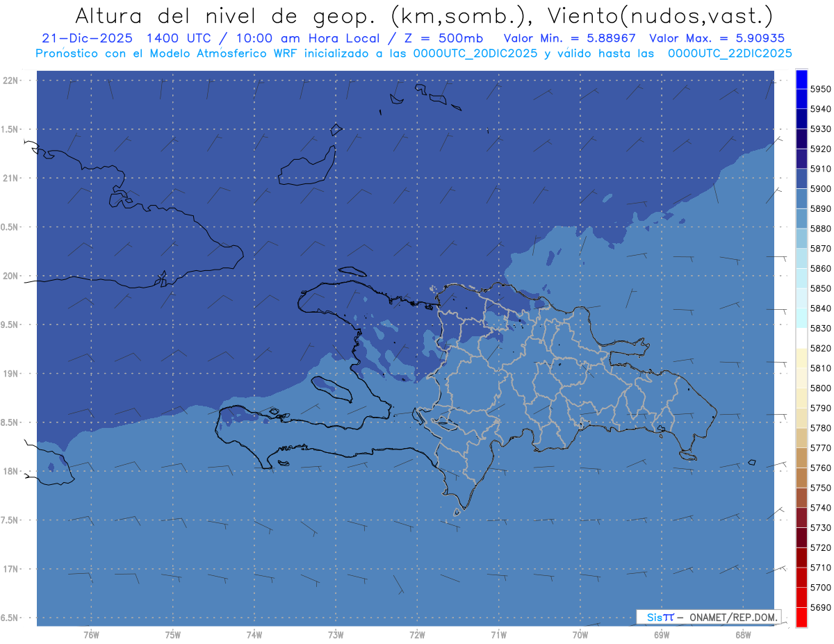Click the topmost bright blue colorbar swatch
Image resolution: width=834 pixels, height=644 pixels.
(x=801, y=79)
